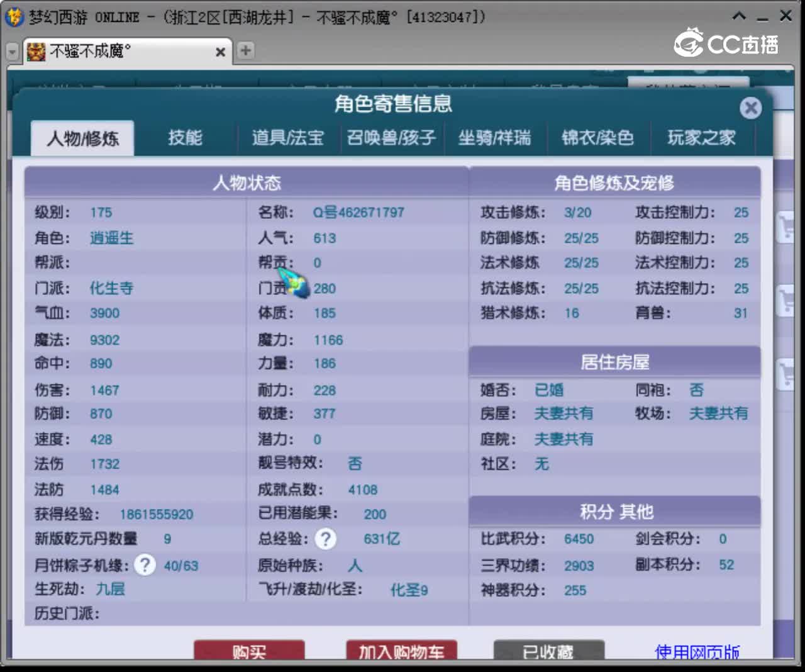Viewport: 805px width, 672px height.
Task: Click the 化圣9 value
Action: (x=409, y=590)
